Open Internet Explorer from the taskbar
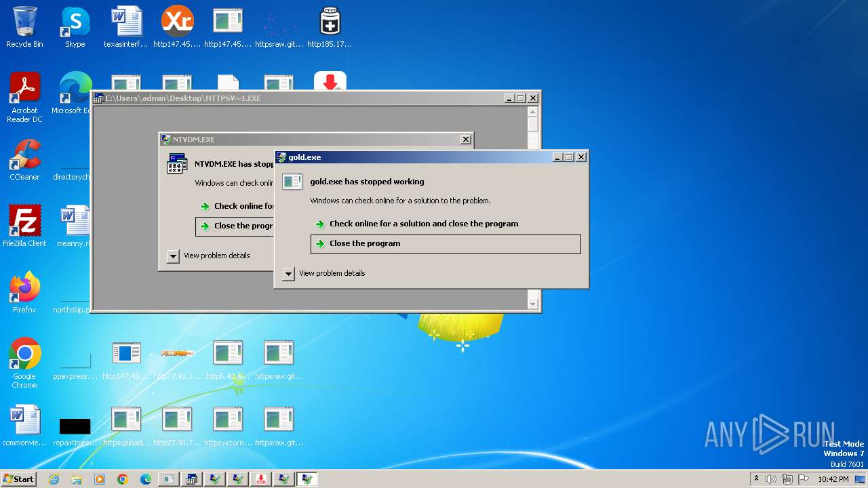The width and height of the screenshot is (868, 488). tap(54, 479)
